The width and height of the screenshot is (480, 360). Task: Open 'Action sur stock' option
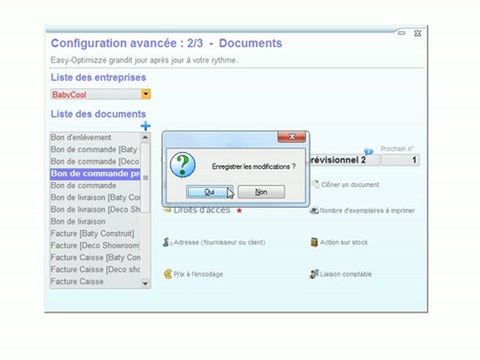click(x=344, y=242)
